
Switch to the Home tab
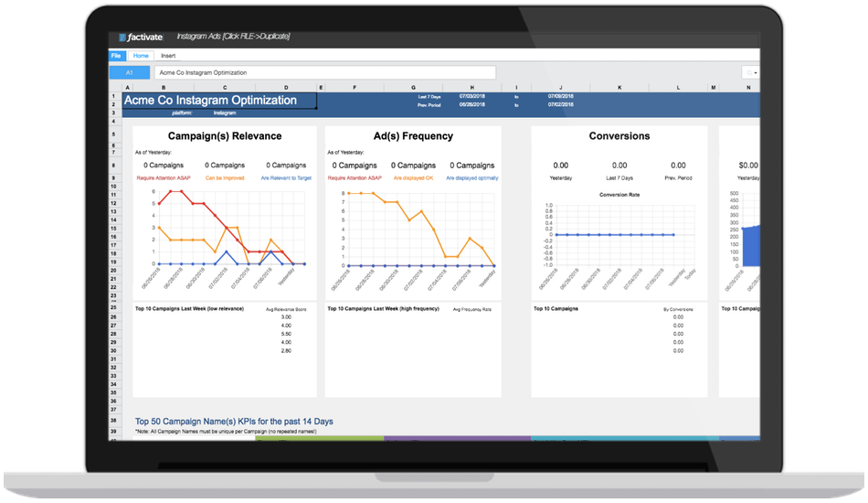click(141, 56)
